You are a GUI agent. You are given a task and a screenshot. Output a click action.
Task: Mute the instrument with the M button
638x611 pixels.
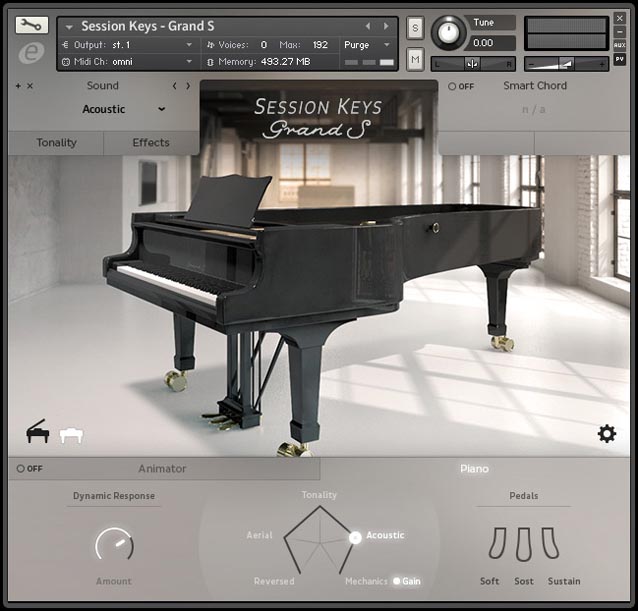(x=415, y=59)
